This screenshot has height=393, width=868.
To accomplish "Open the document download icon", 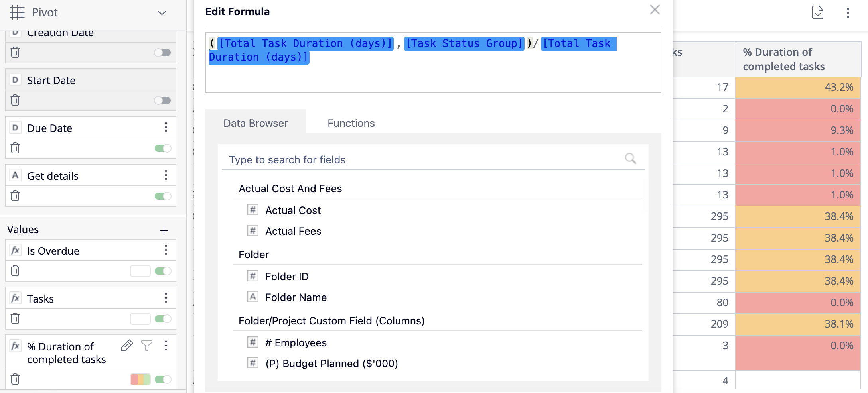I will [x=818, y=12].
